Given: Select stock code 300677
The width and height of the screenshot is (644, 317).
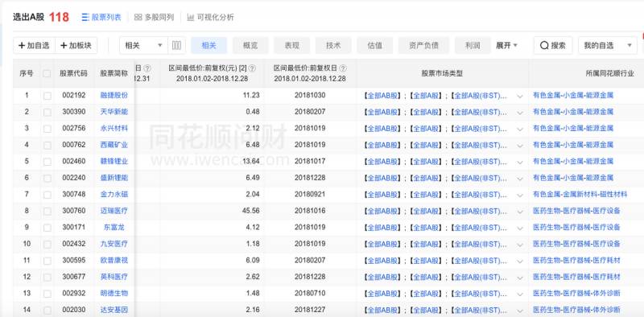Looking at the screenshot, I should click(x=74, y=277).
